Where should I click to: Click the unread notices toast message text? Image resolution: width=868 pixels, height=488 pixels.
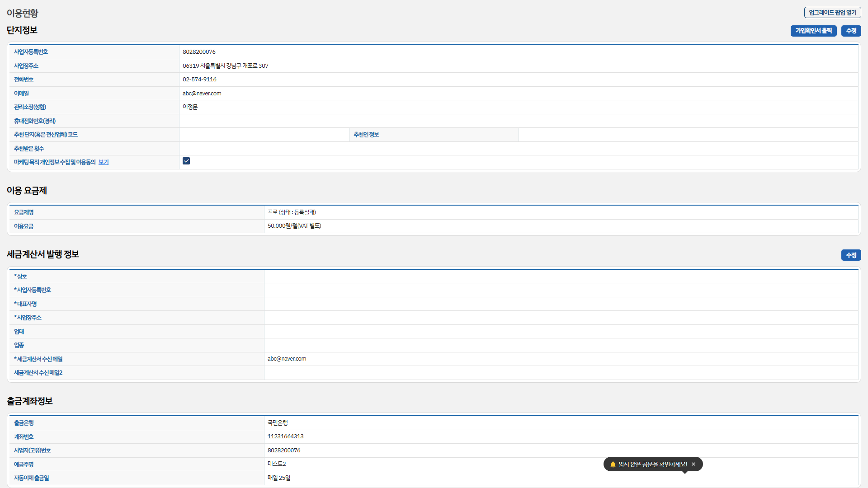tap(652, 464)
